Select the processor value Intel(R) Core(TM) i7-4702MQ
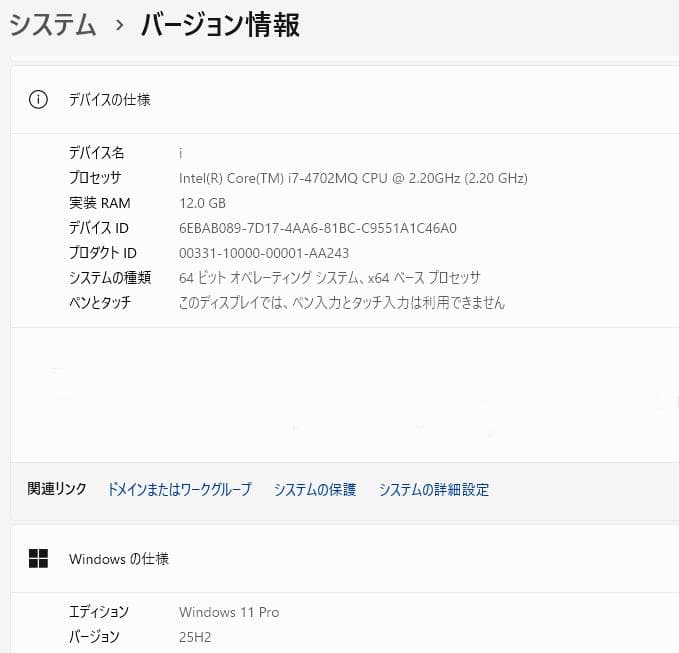The height and width of the screenshot is (653, 679). [x=353, y=178]
